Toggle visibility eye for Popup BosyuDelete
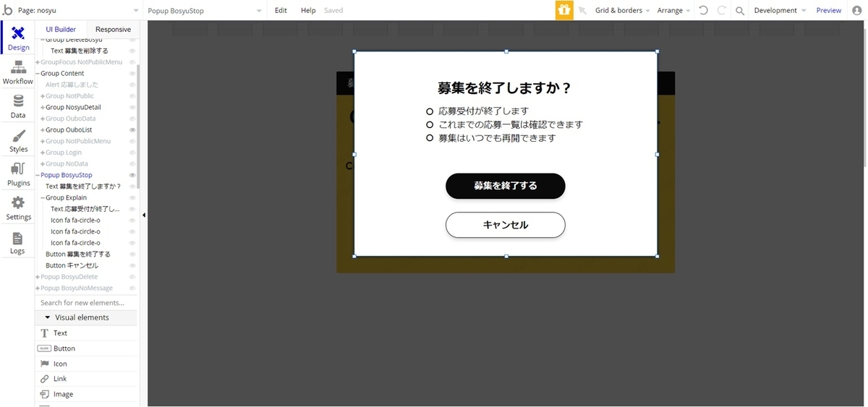 point(132,277)
